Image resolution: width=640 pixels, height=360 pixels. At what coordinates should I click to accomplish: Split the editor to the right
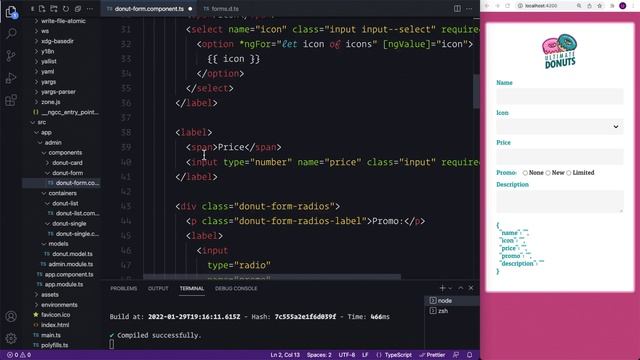457,9
